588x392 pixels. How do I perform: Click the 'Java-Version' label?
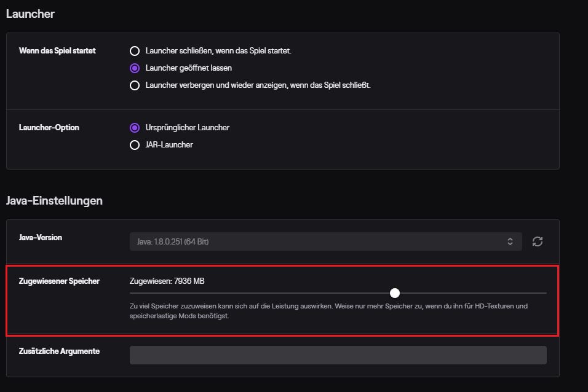pos(41,238)
